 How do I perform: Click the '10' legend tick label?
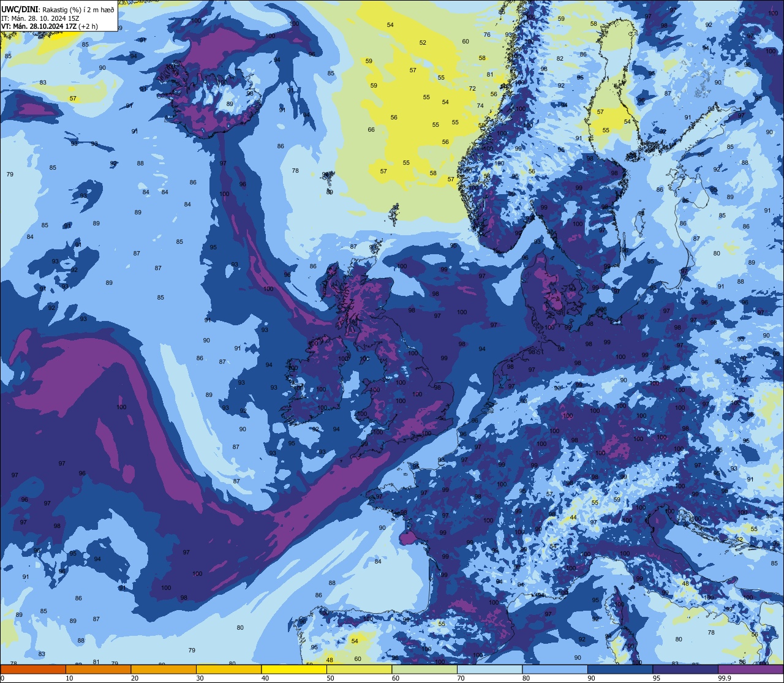[x=69, y=678]
